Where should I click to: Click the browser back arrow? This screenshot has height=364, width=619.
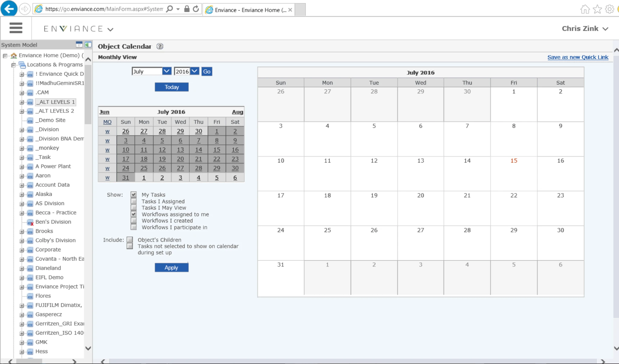(x=9, y=9)
